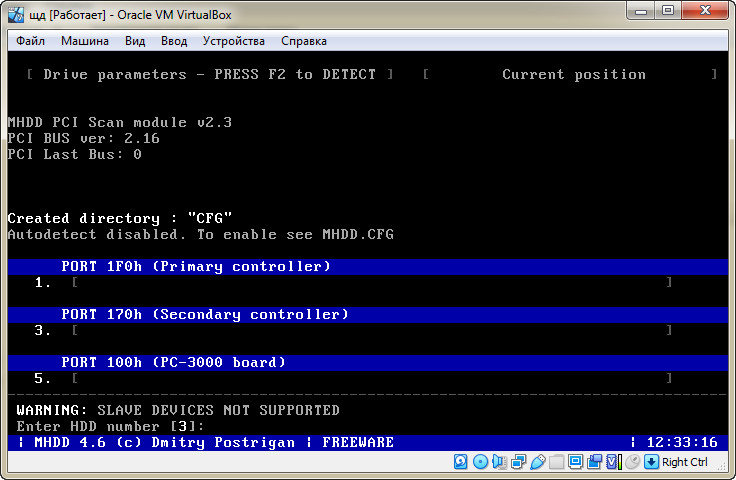Open the Машина menu
Image resolution: width=736 pixels, height=480 pixels.
(x=85, y=41)
